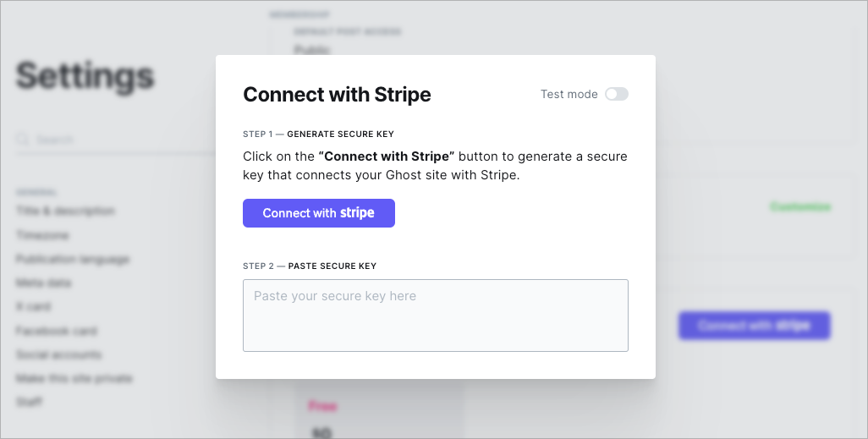
Task: Open Social accounts in sidebar
Action: (x=58, y=355)
